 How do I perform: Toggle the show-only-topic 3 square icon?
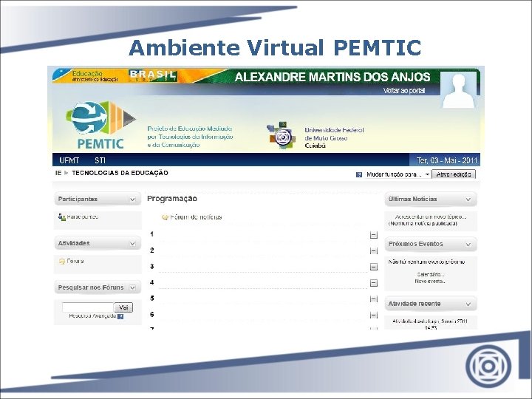374,267
